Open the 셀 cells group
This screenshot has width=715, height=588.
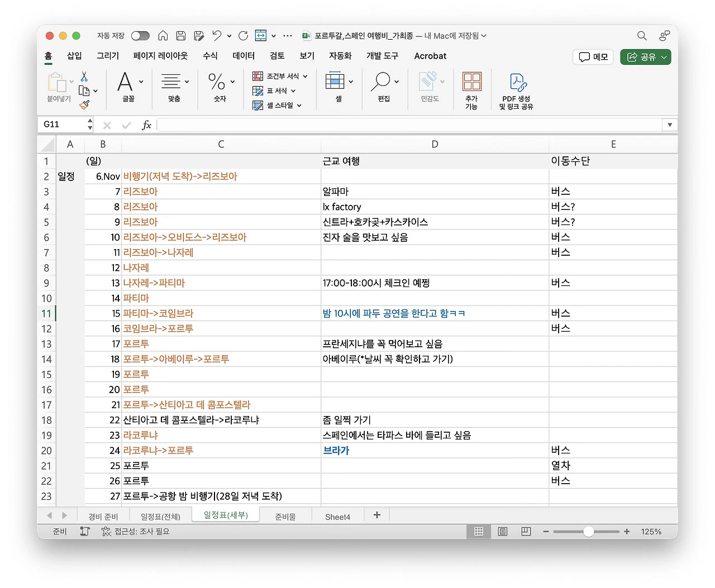pos(339,87)
